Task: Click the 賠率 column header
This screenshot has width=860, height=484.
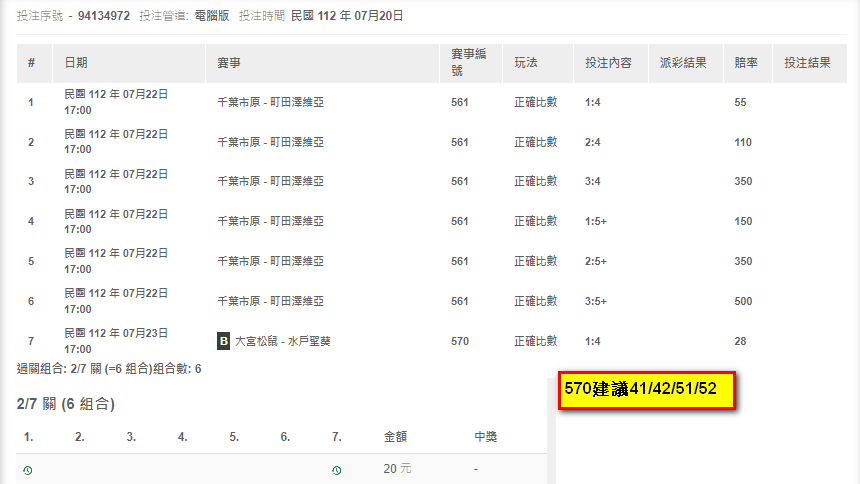Action: click(x=746, y=63)
